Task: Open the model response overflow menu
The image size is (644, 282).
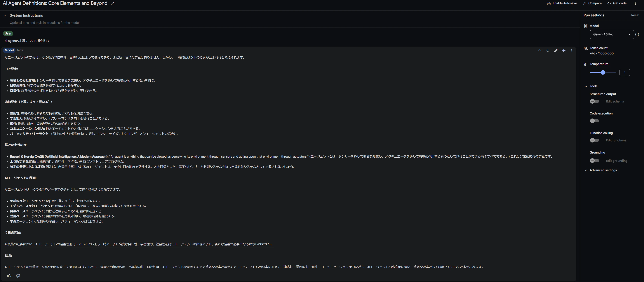Action: (572, 51)
